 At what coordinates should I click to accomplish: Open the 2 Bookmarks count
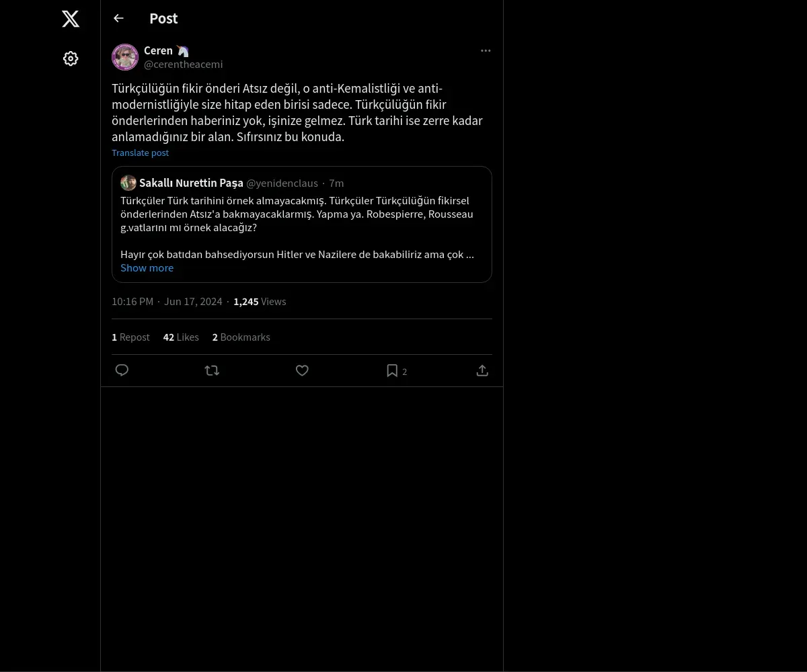[x=241, y=337]
